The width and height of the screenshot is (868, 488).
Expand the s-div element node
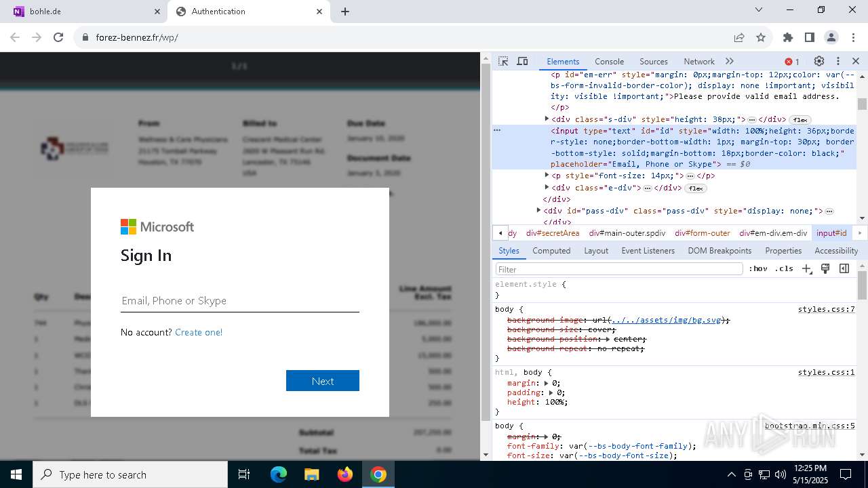[x=547, y=119]
